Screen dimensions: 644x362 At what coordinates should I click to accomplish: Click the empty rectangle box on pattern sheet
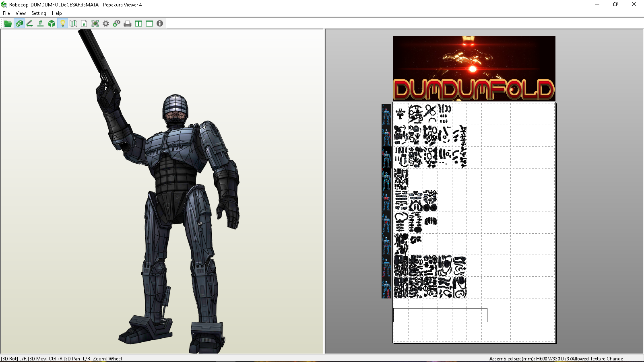[x=440, y=315]
